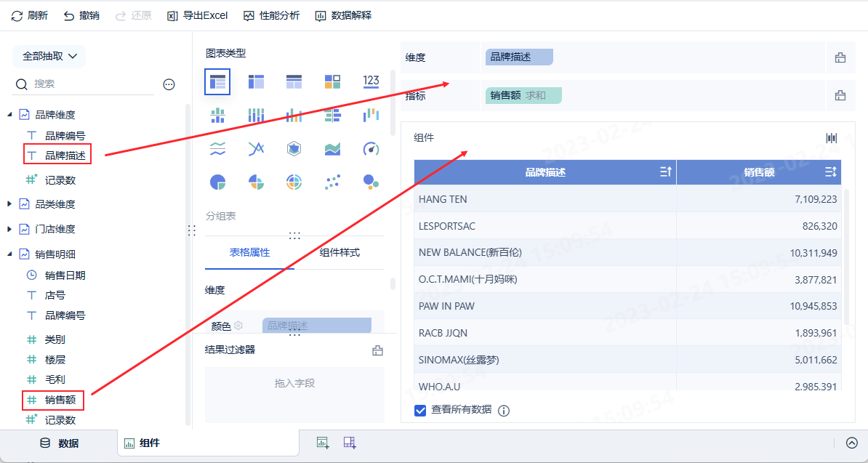868x463 pixels.
Task: Sort by the 品牌描述 column header icon
Action: coord(665,172)
